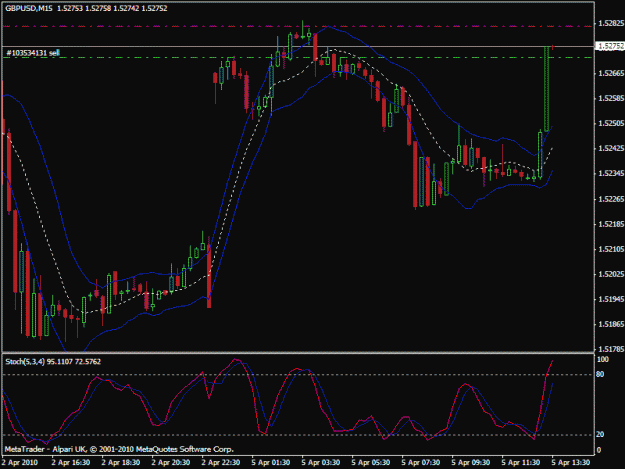Click the 1.52105 price axis label

click(x=611, y=249)
